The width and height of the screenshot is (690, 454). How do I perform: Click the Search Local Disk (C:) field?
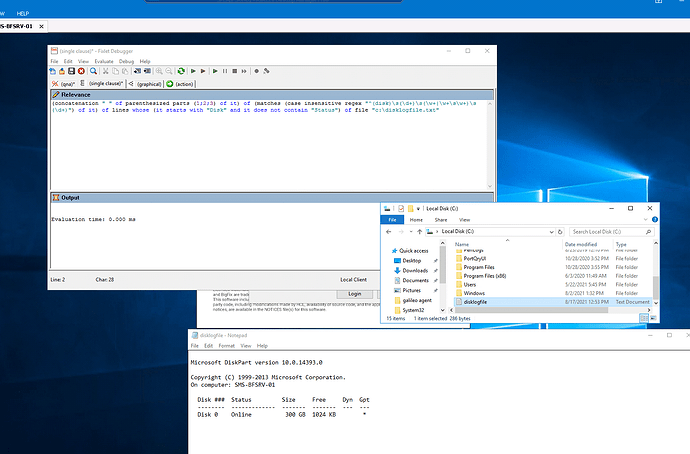[611, 232]
